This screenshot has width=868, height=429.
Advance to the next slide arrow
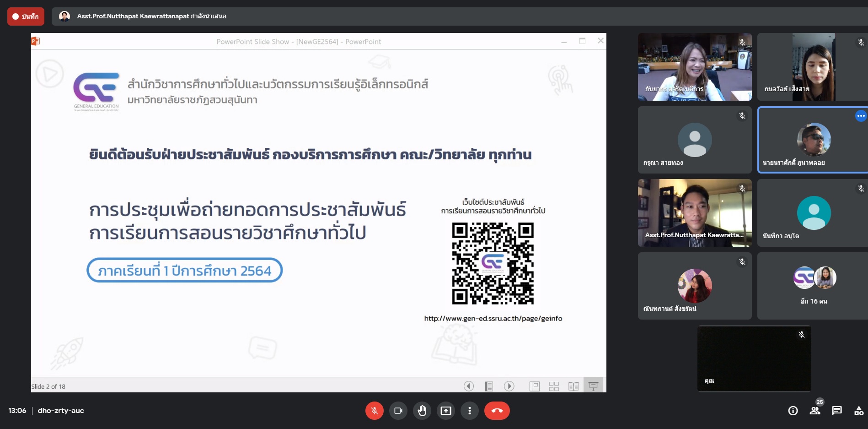coord(509,386)
